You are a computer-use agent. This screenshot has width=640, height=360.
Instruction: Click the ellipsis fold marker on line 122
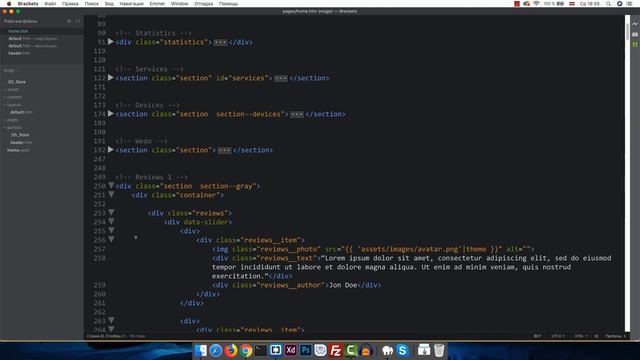[x=280, y=78]
